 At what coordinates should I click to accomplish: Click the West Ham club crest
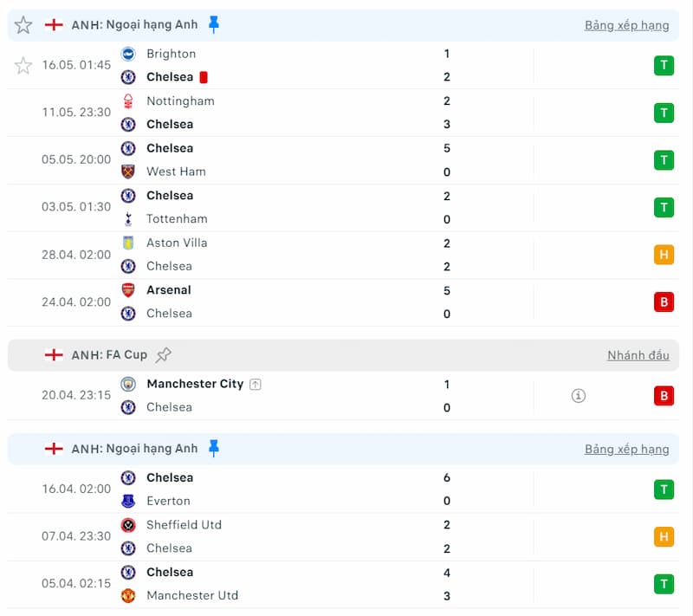coord(128,172)
